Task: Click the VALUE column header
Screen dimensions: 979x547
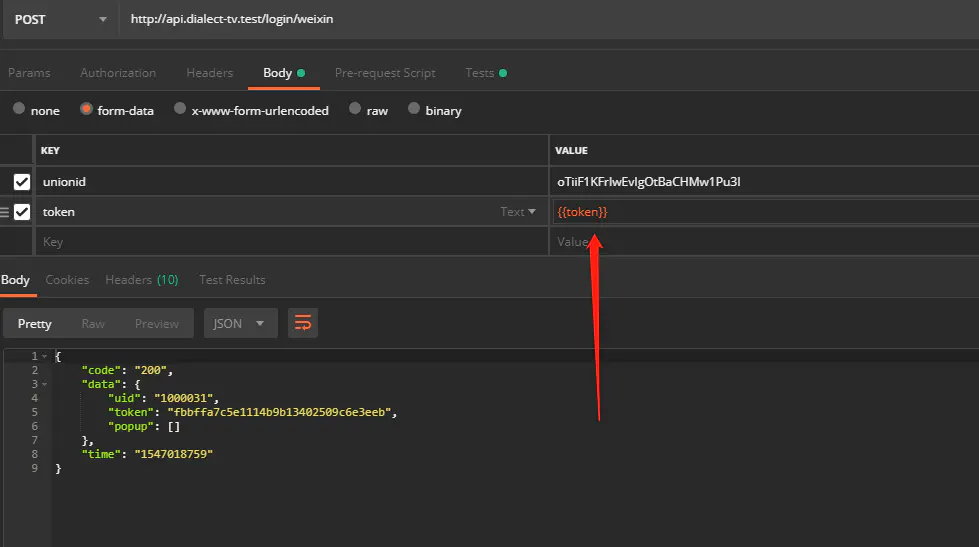Action: coord(571,150)
